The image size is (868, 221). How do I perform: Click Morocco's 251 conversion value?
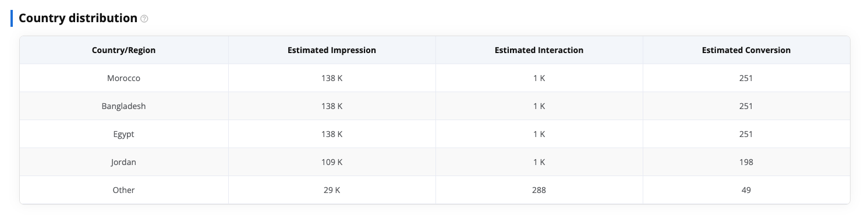[746, 78]
